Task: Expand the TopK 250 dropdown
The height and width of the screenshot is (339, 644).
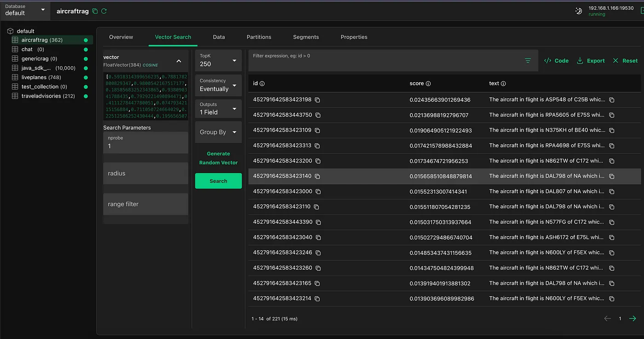Action: (218, 60)
